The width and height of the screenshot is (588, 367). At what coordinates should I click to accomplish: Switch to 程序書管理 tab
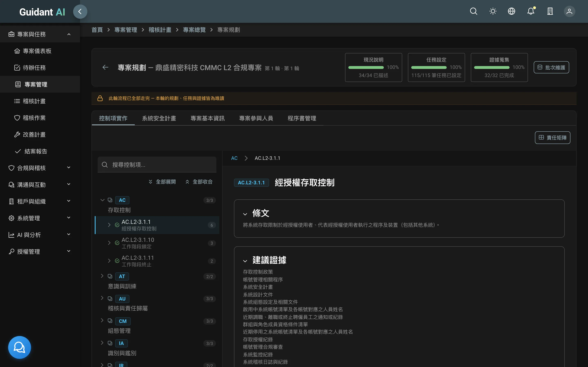[302, 118]
